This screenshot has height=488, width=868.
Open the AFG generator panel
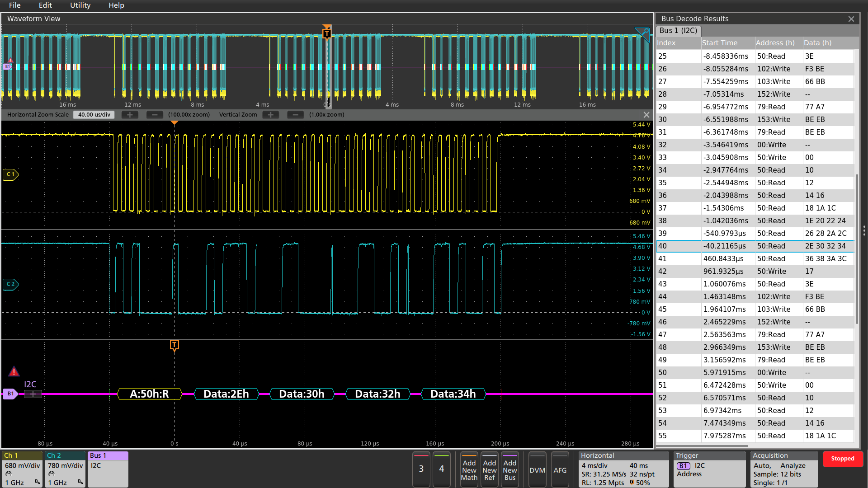click(560, 469)
